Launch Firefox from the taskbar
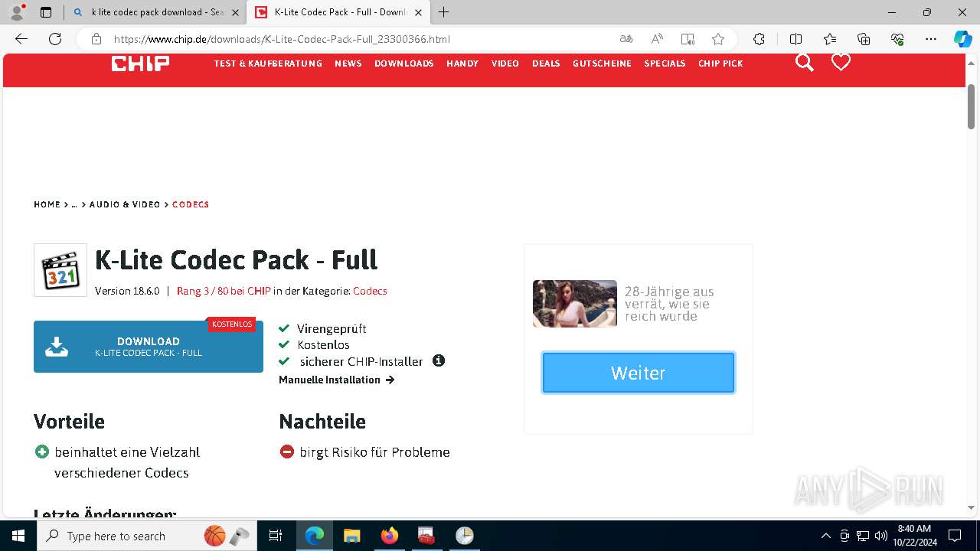This screenshot has width=980, height=551. (x=389, y=536)
